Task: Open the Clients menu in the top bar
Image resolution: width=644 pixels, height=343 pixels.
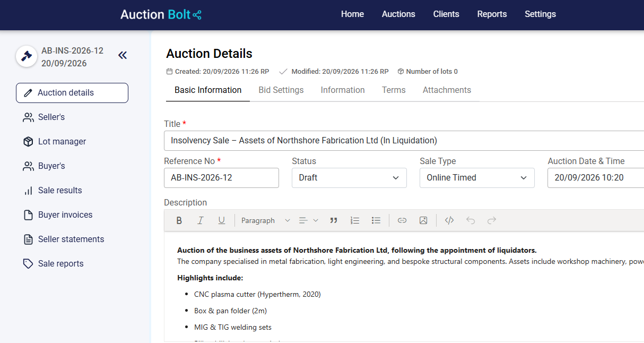Action: click(446, 14)
